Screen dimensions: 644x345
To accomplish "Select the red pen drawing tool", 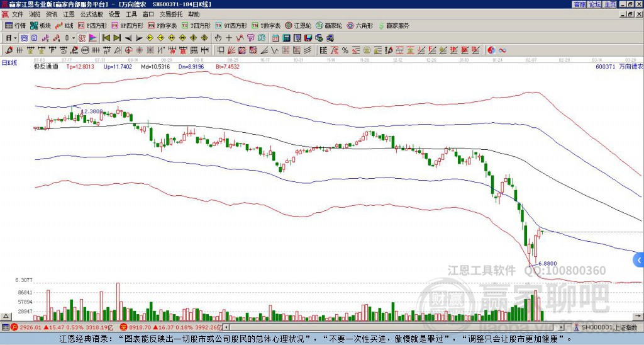I will coord(9,50).
